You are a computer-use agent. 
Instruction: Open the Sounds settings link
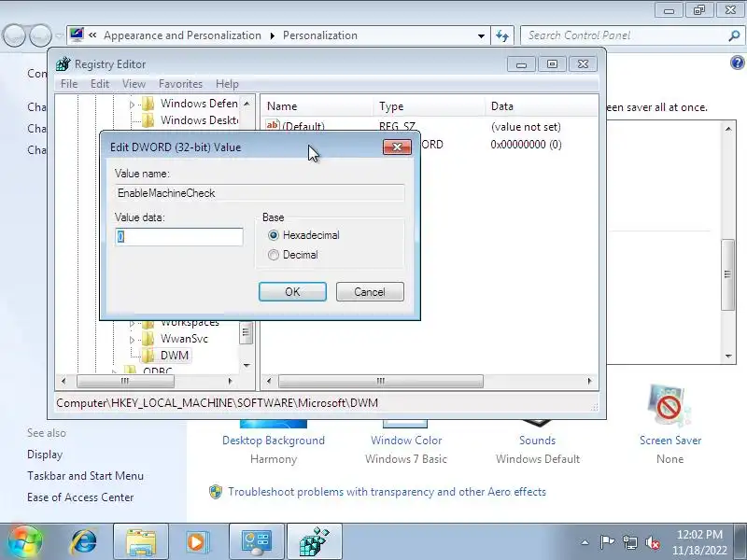click(x=538, y=441)
